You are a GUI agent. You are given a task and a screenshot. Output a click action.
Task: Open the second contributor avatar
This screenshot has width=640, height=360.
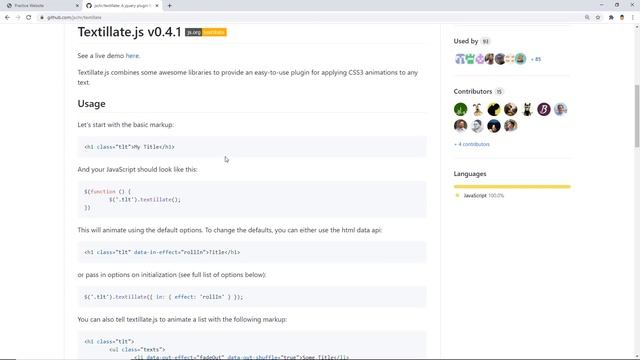coord(477,109)
